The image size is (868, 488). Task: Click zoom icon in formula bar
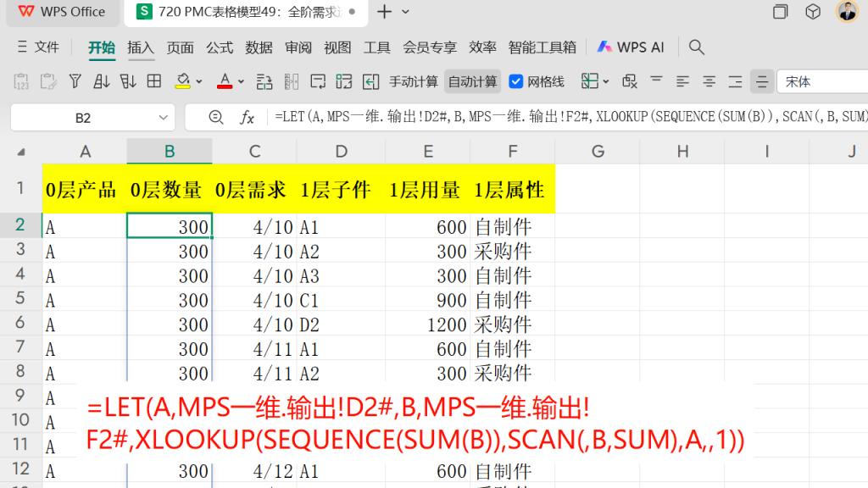216,117
